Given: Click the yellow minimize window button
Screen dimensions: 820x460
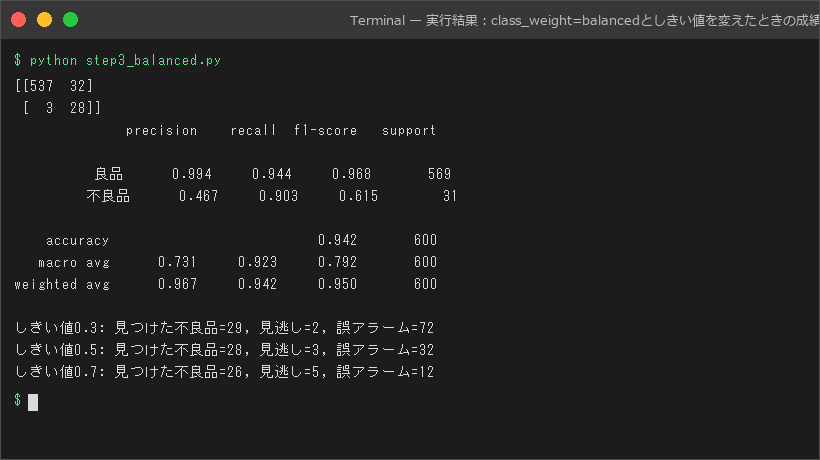Looking at the screenshot, I should point(44,20).
